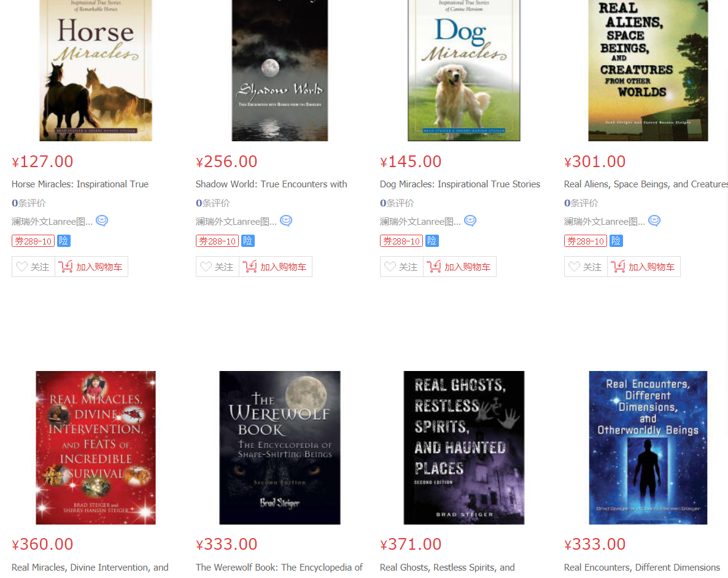Open Real Ghosts, Restless Spirits cover thumbnail
Image resolution: width=728 pixels, height=578 pixels.
464,447
